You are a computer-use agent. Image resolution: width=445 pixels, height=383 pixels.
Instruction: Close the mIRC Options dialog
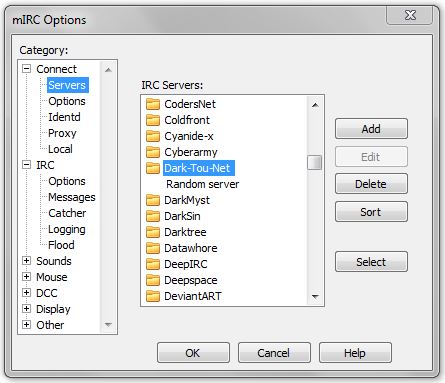click(x=410, y=15)
